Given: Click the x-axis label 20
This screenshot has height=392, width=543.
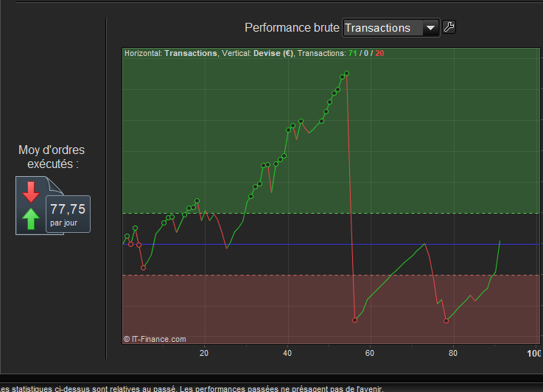Looking at the screenshot, I should pos(204,353).
